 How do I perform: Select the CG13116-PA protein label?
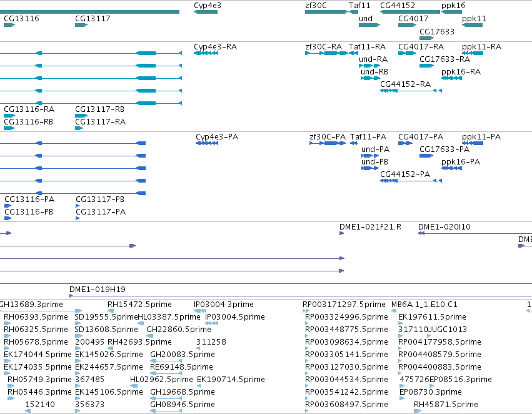[x=29, y=199]
